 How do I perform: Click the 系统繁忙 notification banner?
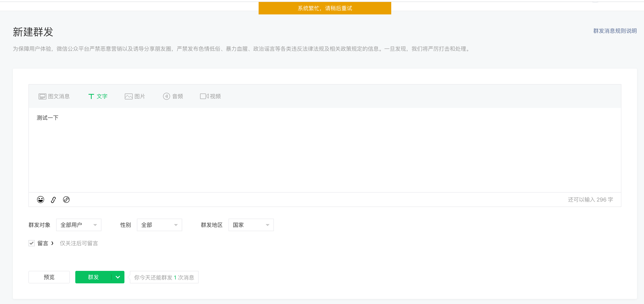(x=325, y=8)
